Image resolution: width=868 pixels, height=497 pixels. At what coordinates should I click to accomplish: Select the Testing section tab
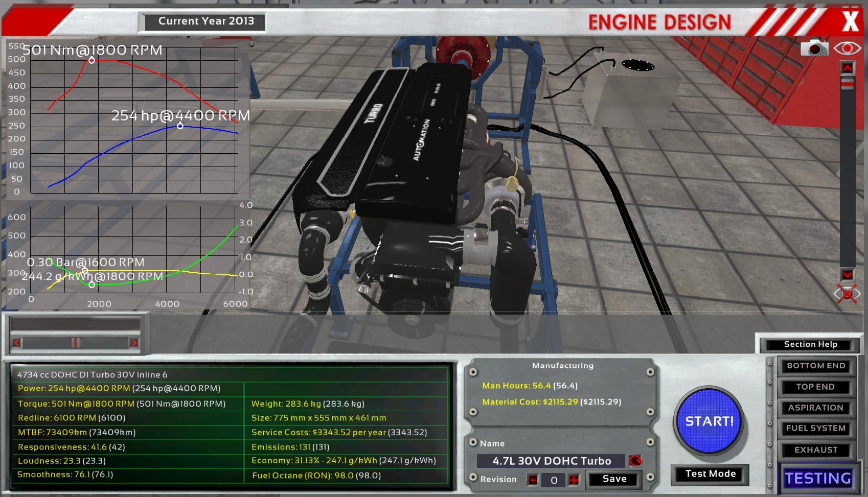point(818,478)
